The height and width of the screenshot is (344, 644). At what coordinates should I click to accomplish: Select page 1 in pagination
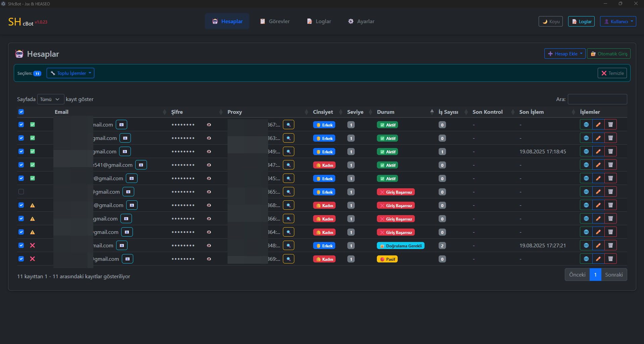click(x=595, y=275)
